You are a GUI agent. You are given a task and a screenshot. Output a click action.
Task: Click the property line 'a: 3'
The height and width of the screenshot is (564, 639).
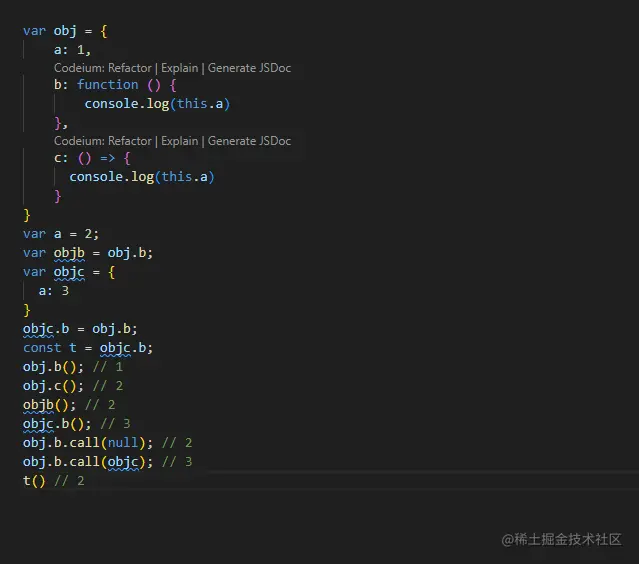coord(54,291)
